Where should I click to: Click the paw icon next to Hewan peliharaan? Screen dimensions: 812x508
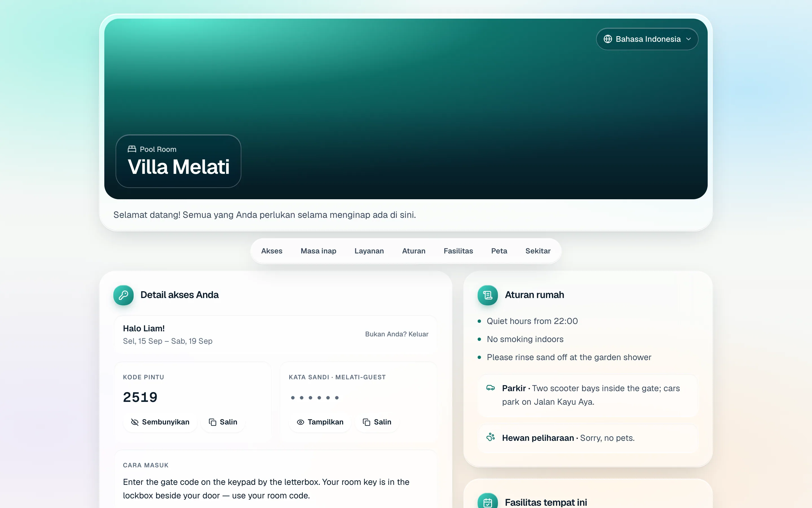(x=491, y=437)
